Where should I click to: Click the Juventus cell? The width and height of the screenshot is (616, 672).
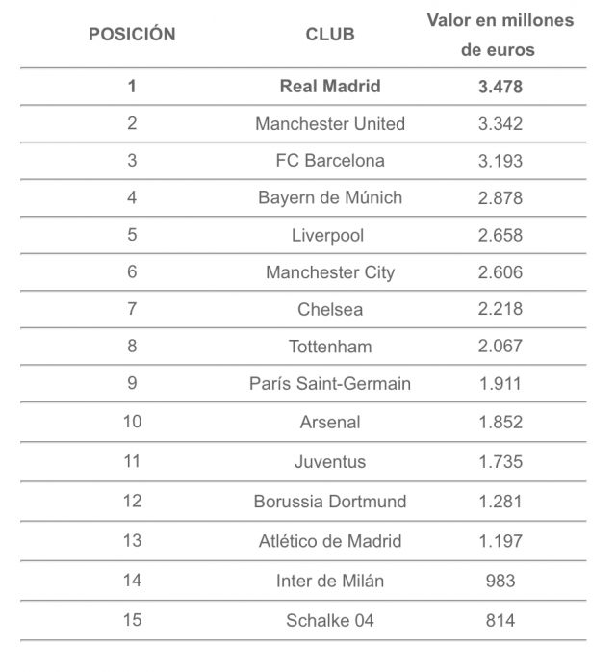pyautogui.click(x=330, y=462)
